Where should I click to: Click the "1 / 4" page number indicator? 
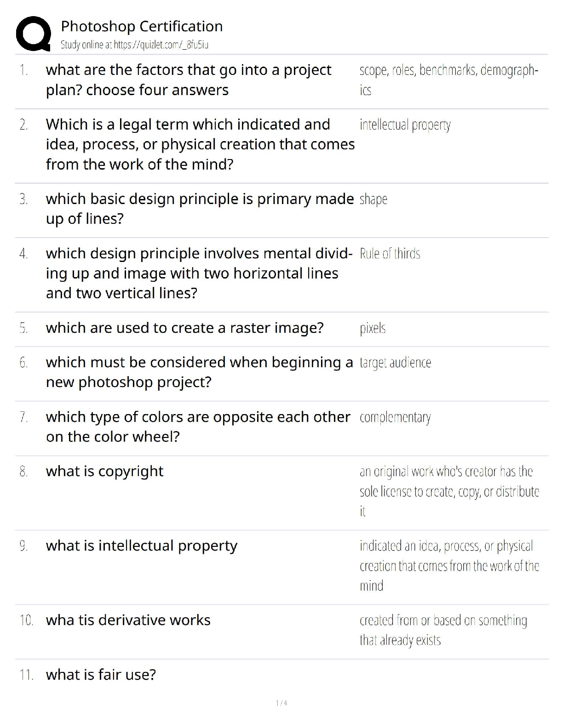[281, 703]
